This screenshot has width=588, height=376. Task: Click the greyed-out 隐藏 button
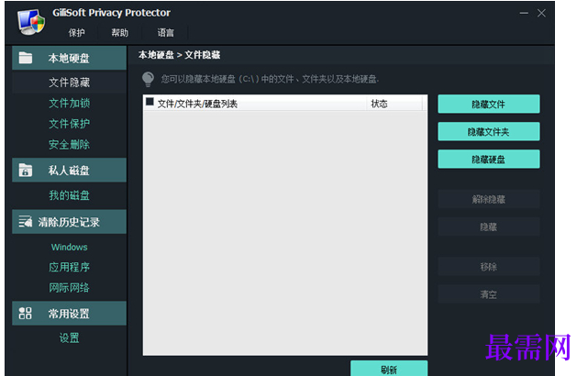pos(489,227)
